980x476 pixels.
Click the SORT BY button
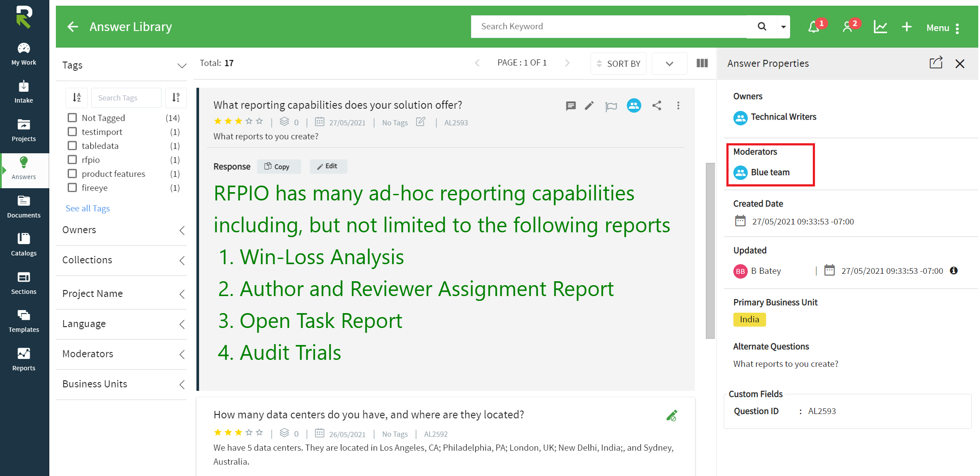coord(619,64)
